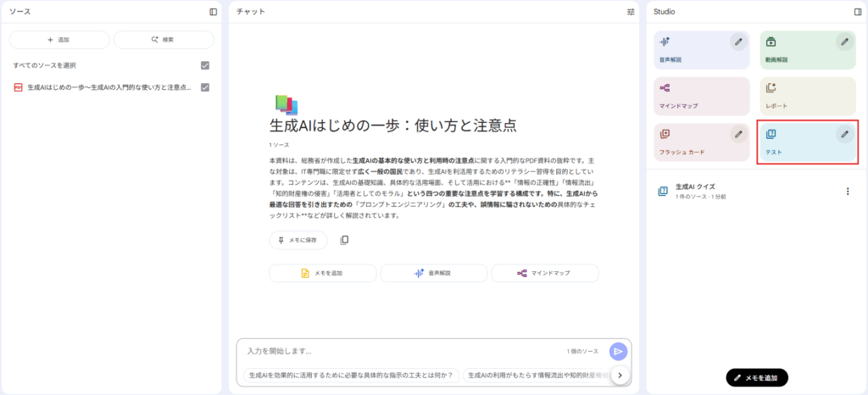868x395 pixels.
Task: Edit テスト card with pencil icon
Action: click(843, 134)
